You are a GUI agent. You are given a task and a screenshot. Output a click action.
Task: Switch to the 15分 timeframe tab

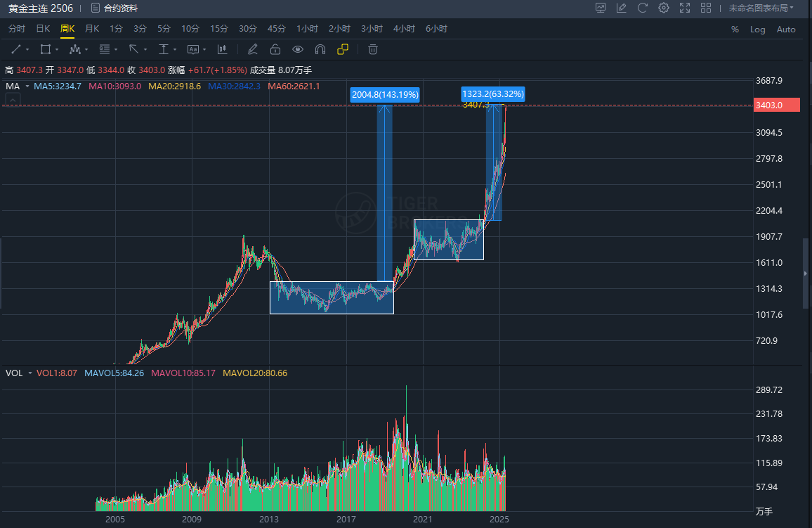click(x=218, y=29)
